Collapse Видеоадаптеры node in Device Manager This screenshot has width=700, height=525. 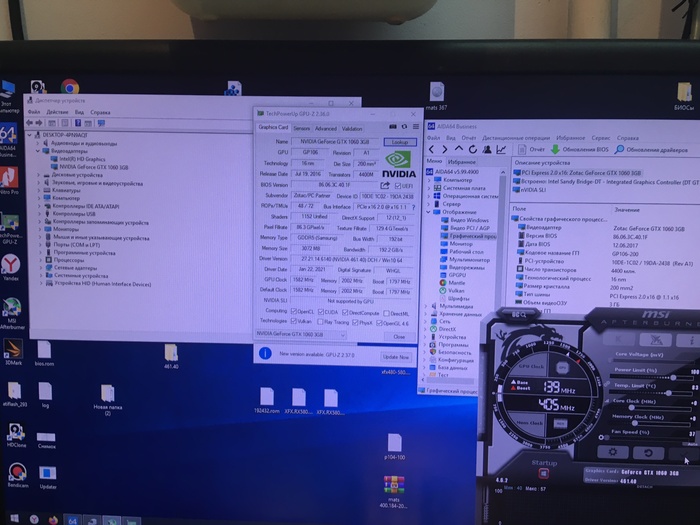pos(38,151)
